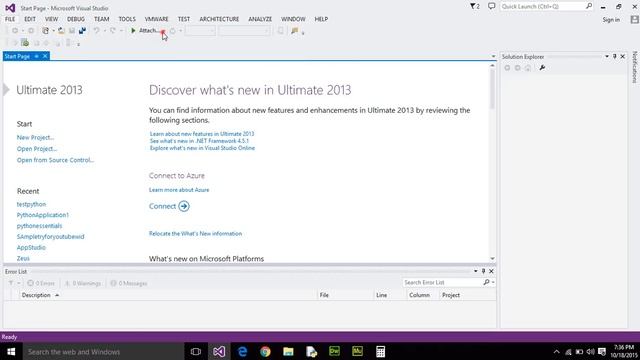Viewport: 640px width, 360px height.
Task: Open Task View in the taskbar
Action: [196, 351]
